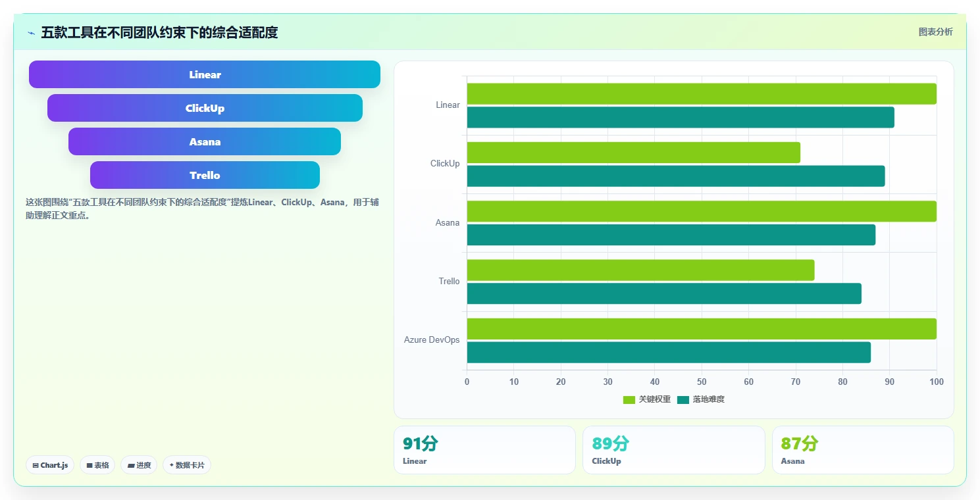This screenshot has height=500, width=980.
Task: Toggle the 落地难度 legend item
Action: (701, 399)
